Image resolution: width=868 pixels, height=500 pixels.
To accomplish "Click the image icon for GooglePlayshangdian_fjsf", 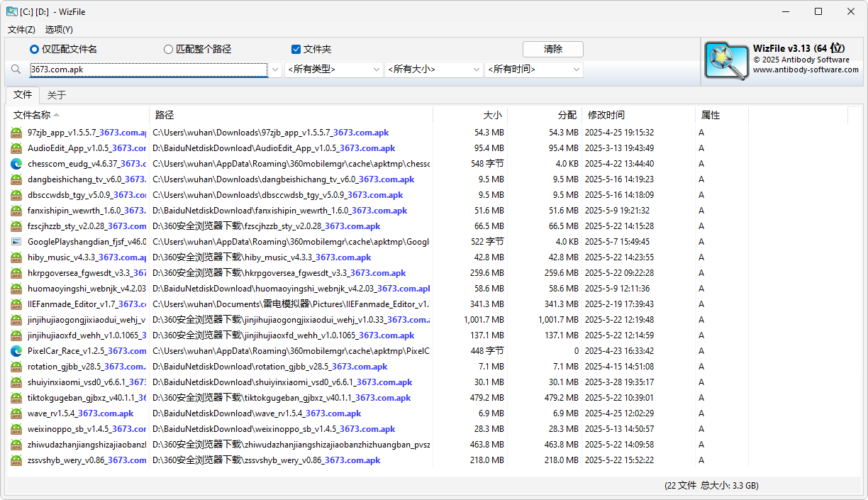I will (16, 242).
